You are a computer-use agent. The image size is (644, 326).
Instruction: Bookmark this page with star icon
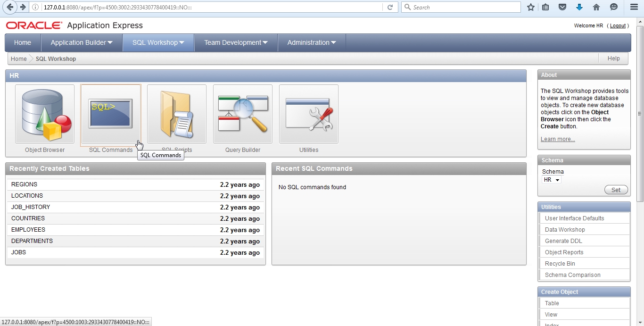pyautogui.click(x=531, y=7)
